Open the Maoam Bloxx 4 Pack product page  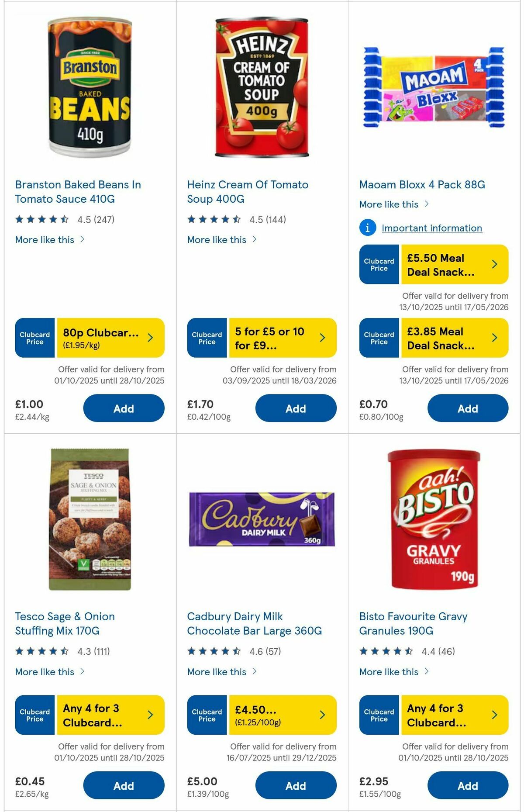click(x=423, y=184)
